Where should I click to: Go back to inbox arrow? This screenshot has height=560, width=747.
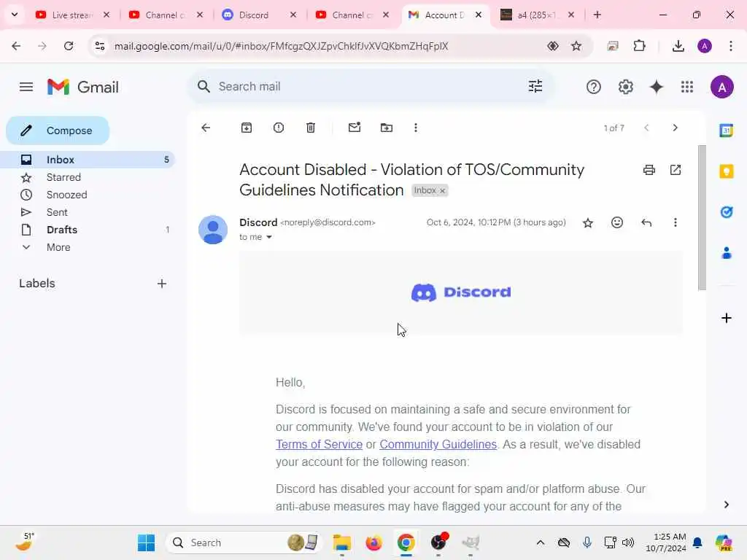tap(206, 128)
